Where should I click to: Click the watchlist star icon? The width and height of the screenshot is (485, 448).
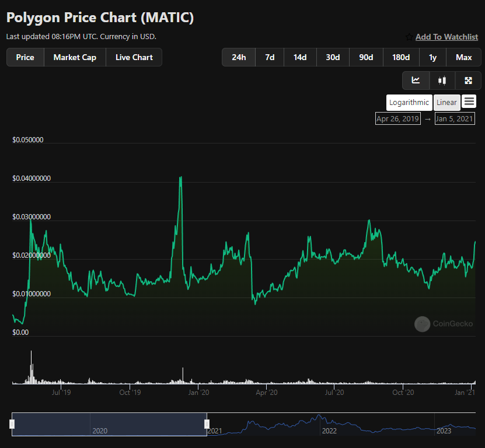[x=409, y=37]
